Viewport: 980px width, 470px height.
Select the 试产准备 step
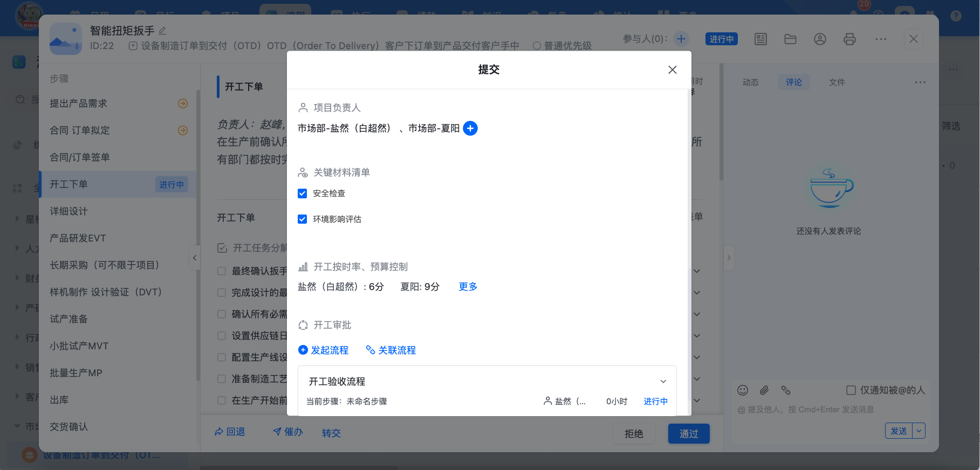[118, 319]
